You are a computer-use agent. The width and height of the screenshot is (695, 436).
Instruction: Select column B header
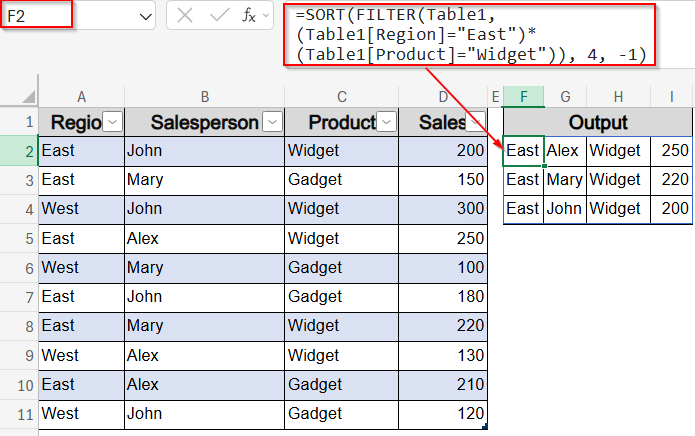(x=204, y=96)
